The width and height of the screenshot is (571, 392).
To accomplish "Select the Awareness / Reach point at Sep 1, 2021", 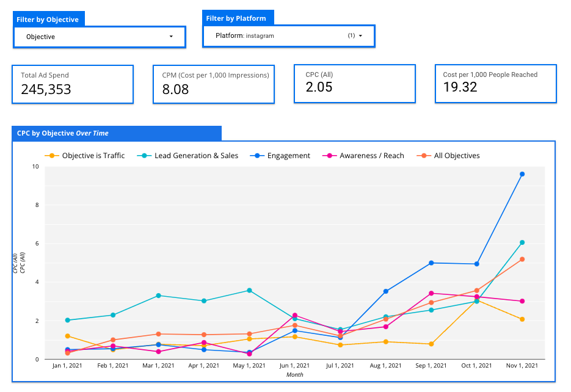I will 431,293.
